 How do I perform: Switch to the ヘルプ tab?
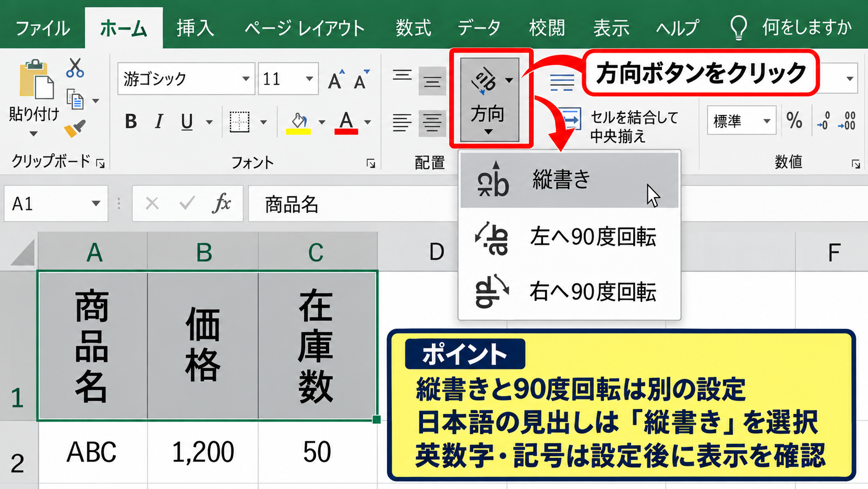(677, 28)
